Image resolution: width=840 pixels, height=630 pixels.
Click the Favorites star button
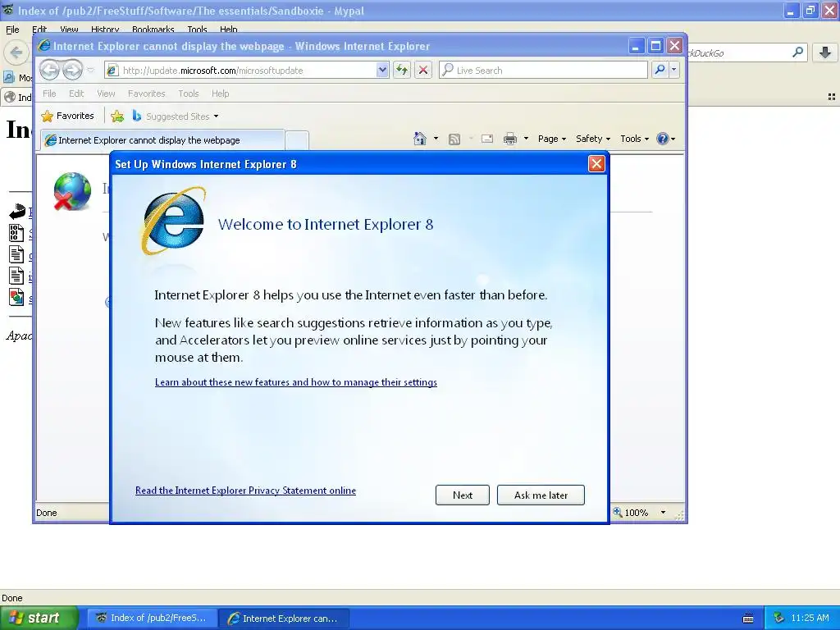click(67, 116)
